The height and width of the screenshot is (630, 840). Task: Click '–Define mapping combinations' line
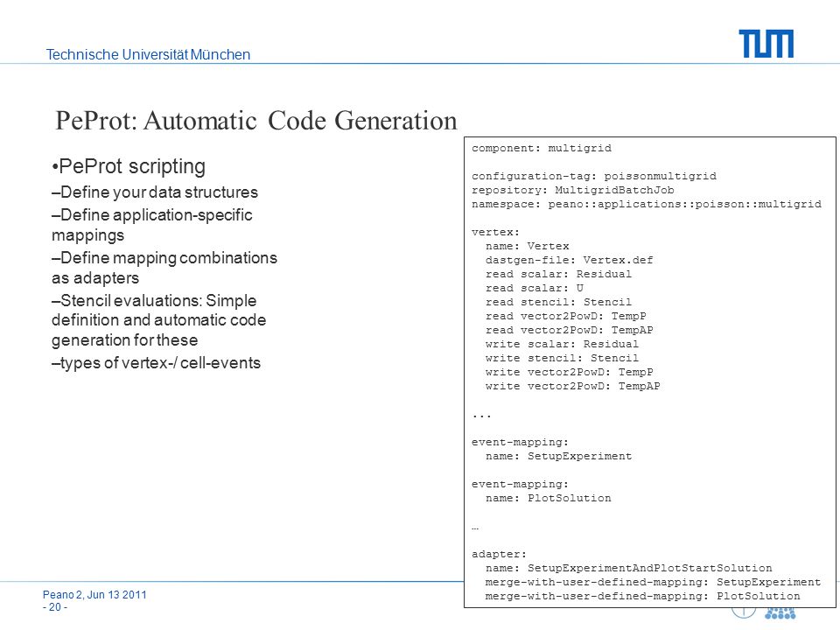pos(164,257)
